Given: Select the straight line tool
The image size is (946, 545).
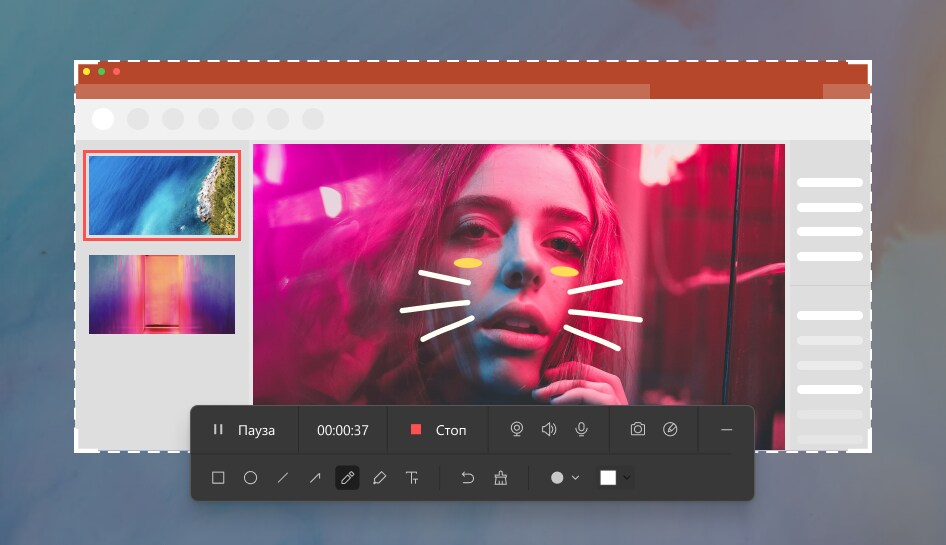Looking at the screenshot, I should [x=282, y=478].
